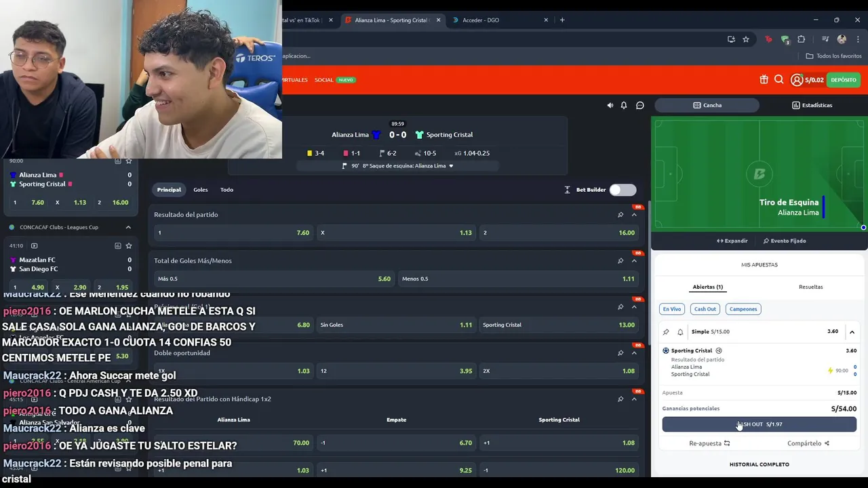Filter bets by Cash Out chip
Viewport: 868px width, 488px height.
705,309
